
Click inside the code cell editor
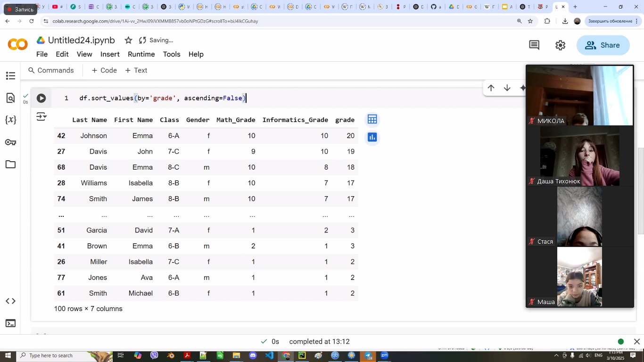click(x=330, y=98)
